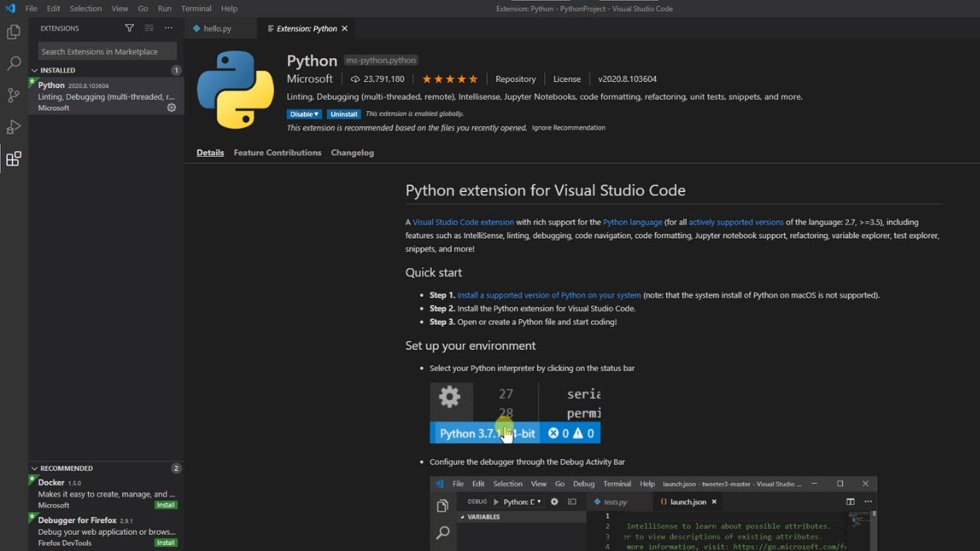Click the Quick start heading
980x551 pixels.
[x=433, y=272]
